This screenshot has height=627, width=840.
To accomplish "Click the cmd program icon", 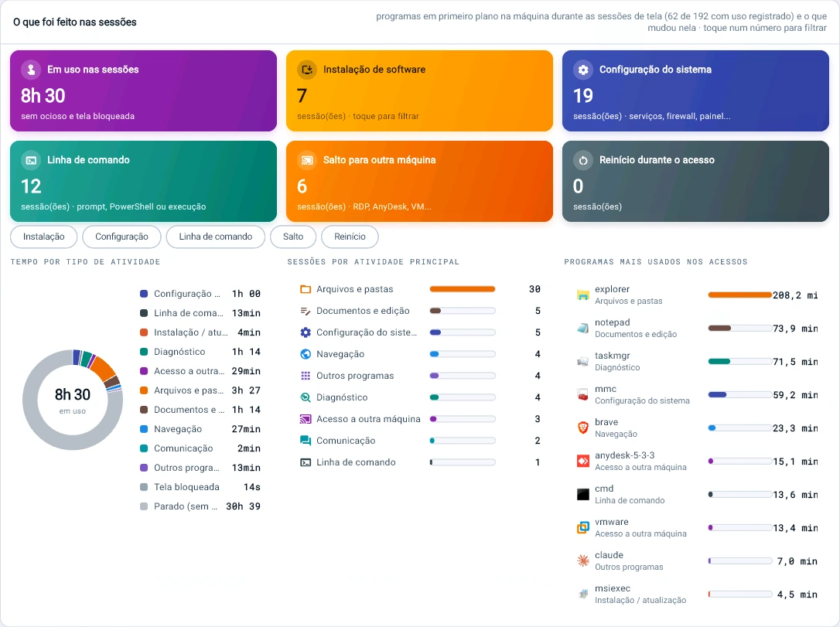I will (583, 494).
